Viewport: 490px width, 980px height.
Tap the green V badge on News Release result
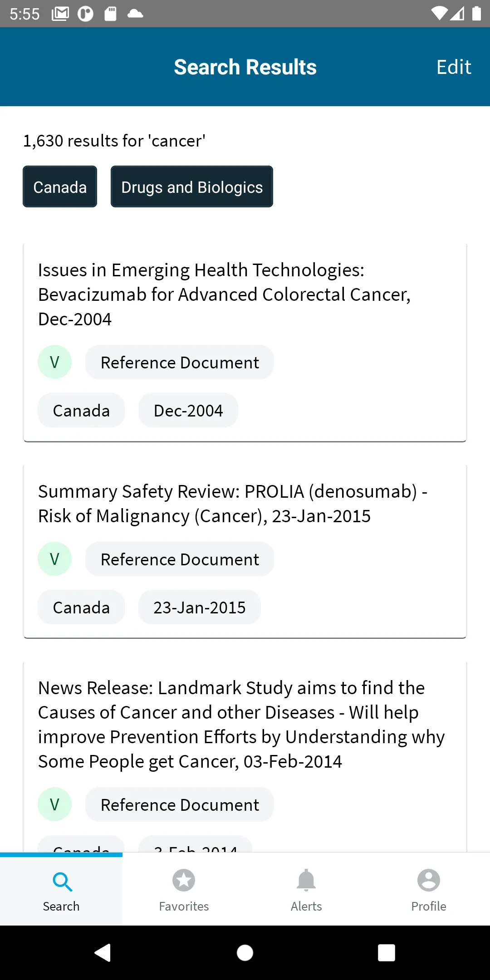(x=54, y=804)
